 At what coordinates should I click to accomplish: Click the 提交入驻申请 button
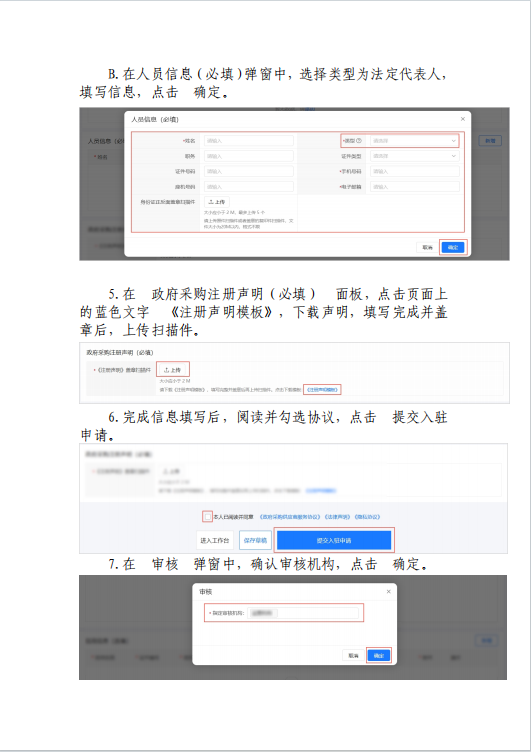click(x=334, y=540)
